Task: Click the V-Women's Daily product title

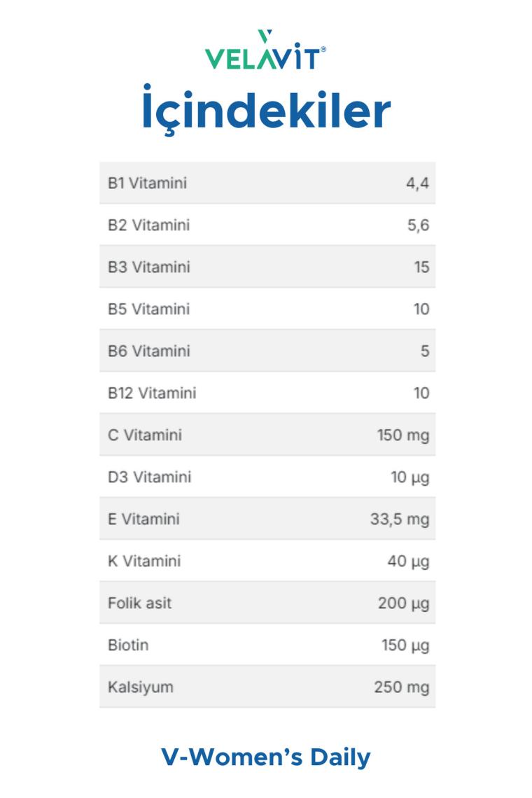Action: [x=266, y=757]
